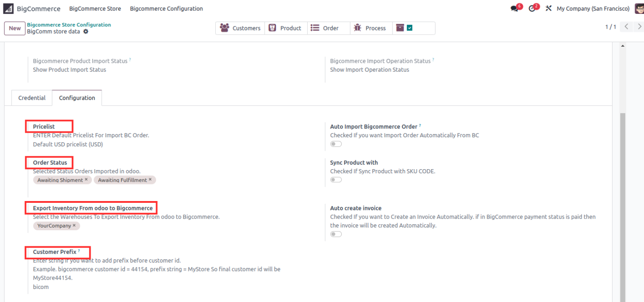Enable Auto Import Bigcommerce Order toggle
Viewport: 644px width, 302px height.
tap(336, 144)
